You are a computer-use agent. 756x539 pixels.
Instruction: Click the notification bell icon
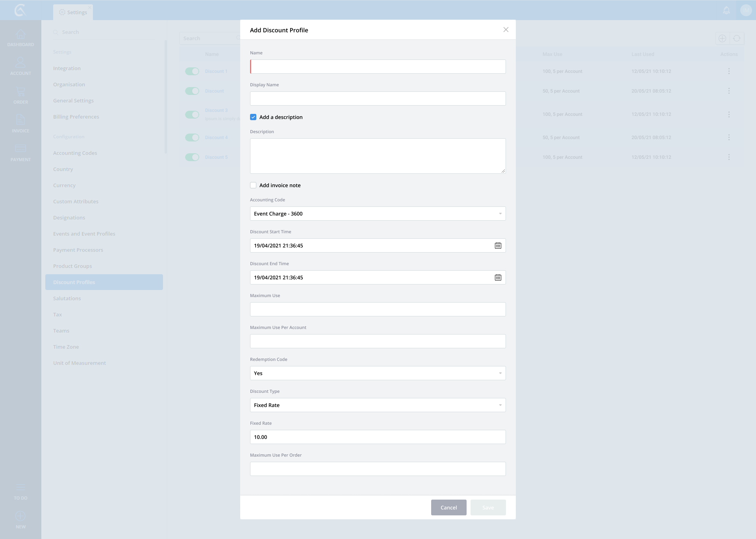click(726, 10)
